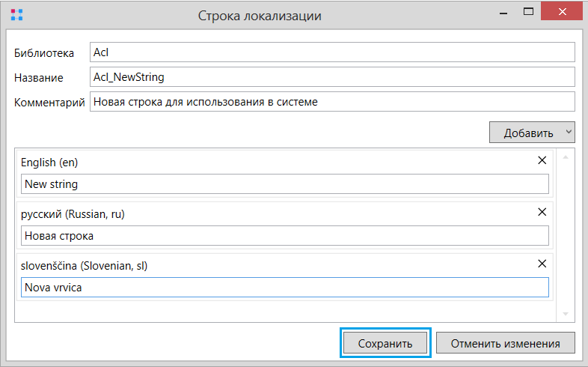This screenshot has width=588, height=367.
Task: Focus the Библиотека input field
Action: click(x=332, y=52)
